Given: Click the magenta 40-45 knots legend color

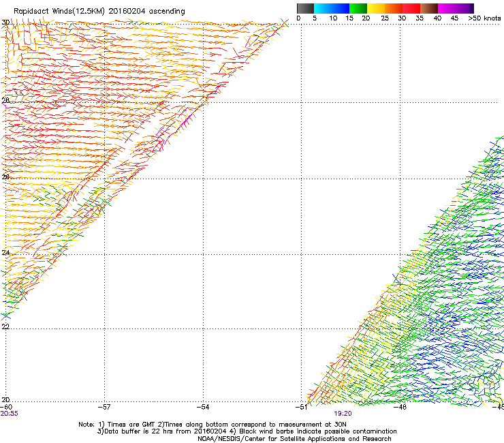Looking at the screenshot, I should point(447,8).
